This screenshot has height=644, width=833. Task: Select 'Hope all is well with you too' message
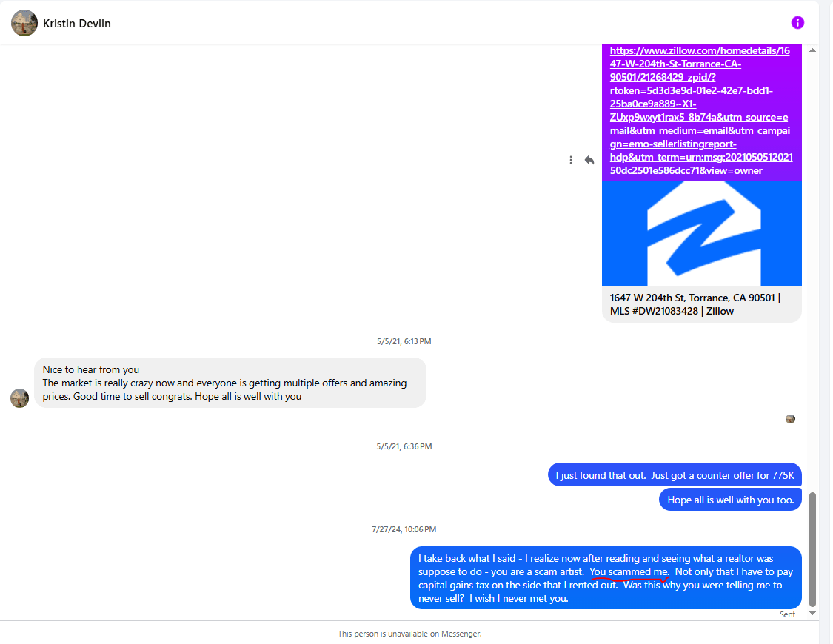click(731, 500)
